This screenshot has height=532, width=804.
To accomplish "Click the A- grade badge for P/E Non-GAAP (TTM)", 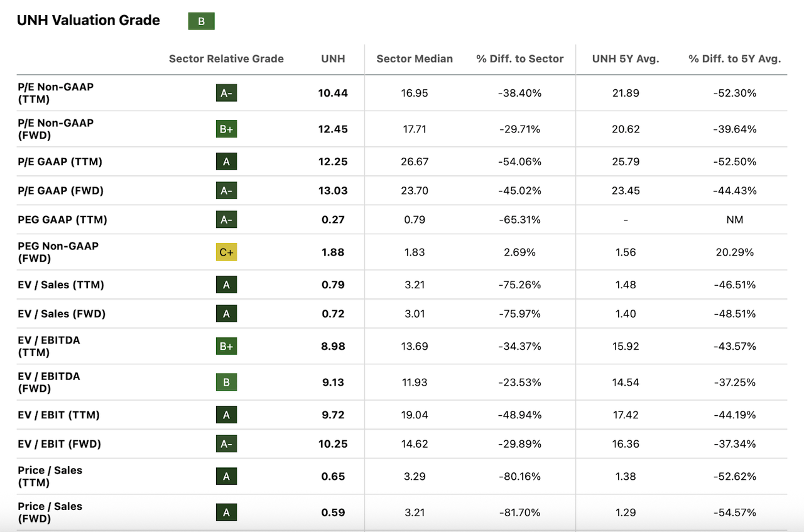I will pos(226,93).
